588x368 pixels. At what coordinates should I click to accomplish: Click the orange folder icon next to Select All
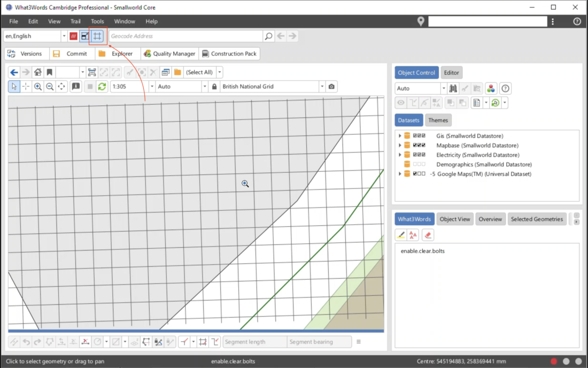(178, 72)
